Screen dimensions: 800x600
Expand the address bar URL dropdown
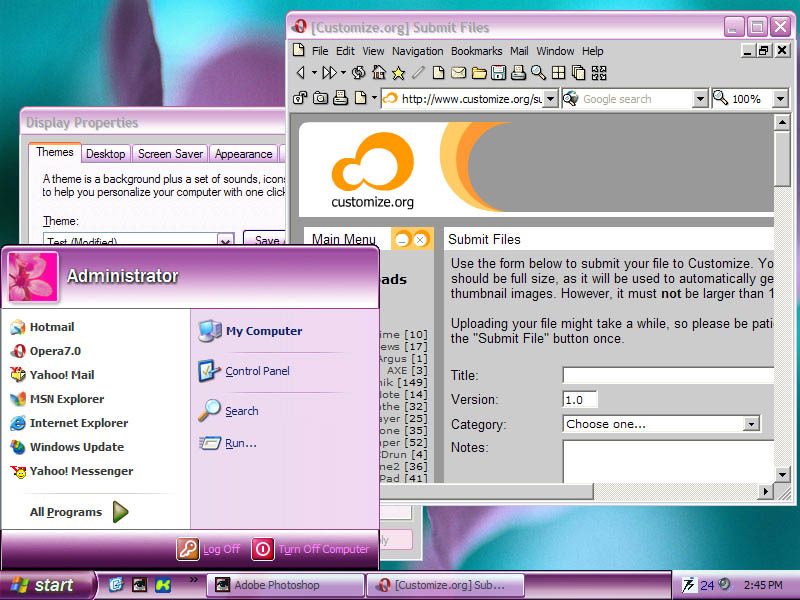tap(550, 98)
